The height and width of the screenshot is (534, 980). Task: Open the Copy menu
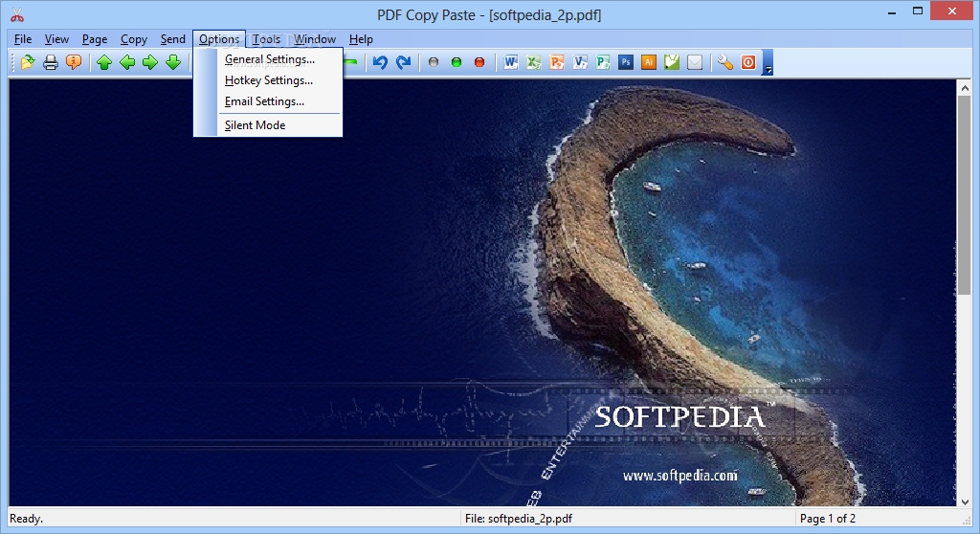134,39
